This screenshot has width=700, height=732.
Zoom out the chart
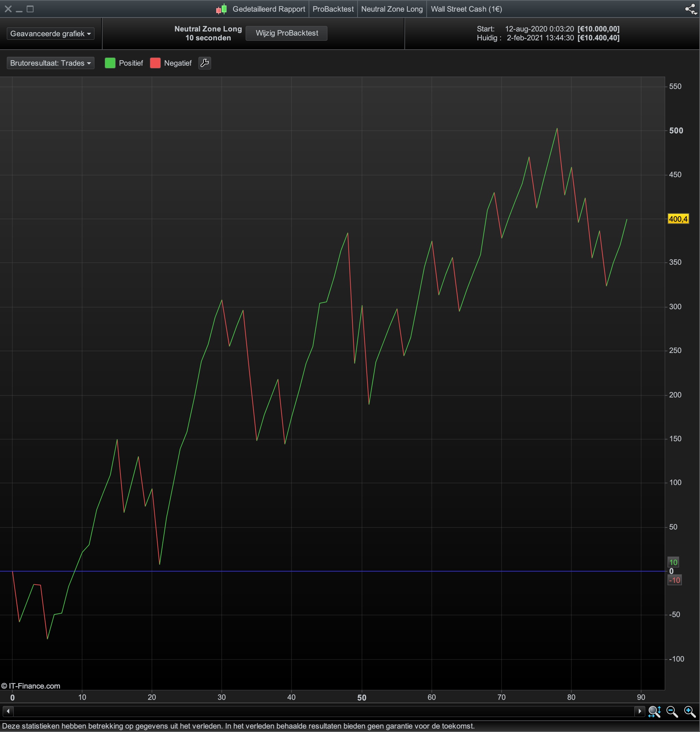pyautogui.click(x=672, y=711)
